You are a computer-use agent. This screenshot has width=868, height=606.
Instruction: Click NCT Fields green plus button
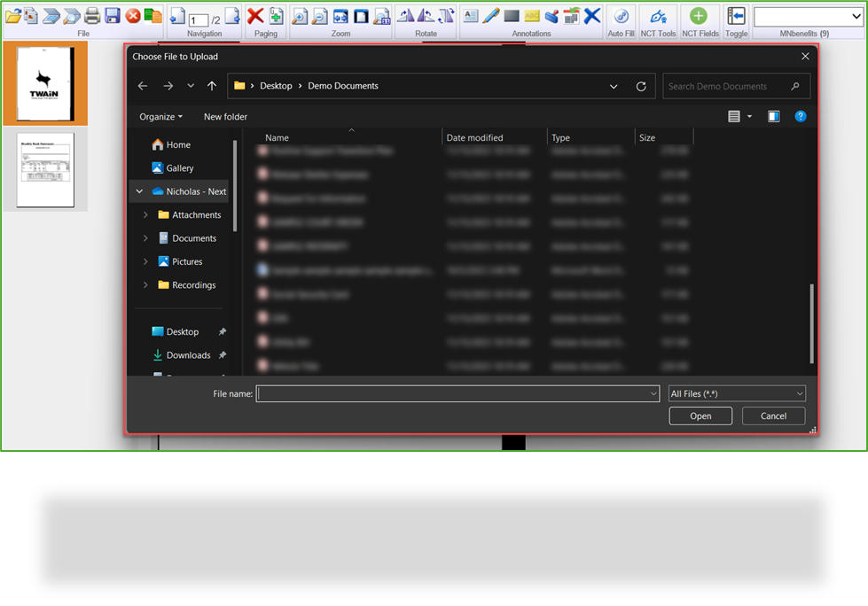(x=700, y=21)
